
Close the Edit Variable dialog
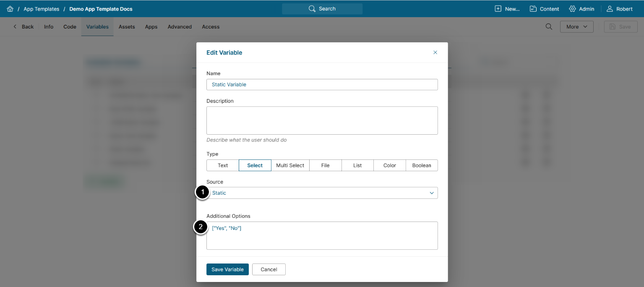(435, 52)
